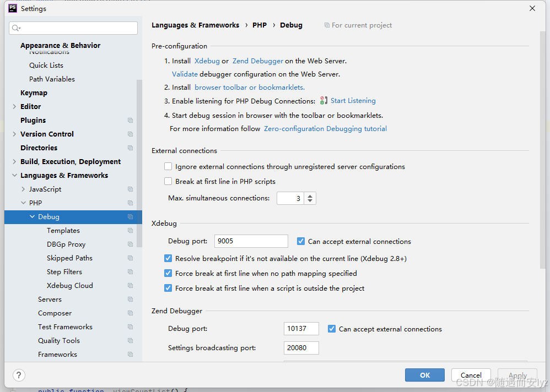Click project-level icon next to Frameworks

[x=131, y=355]
